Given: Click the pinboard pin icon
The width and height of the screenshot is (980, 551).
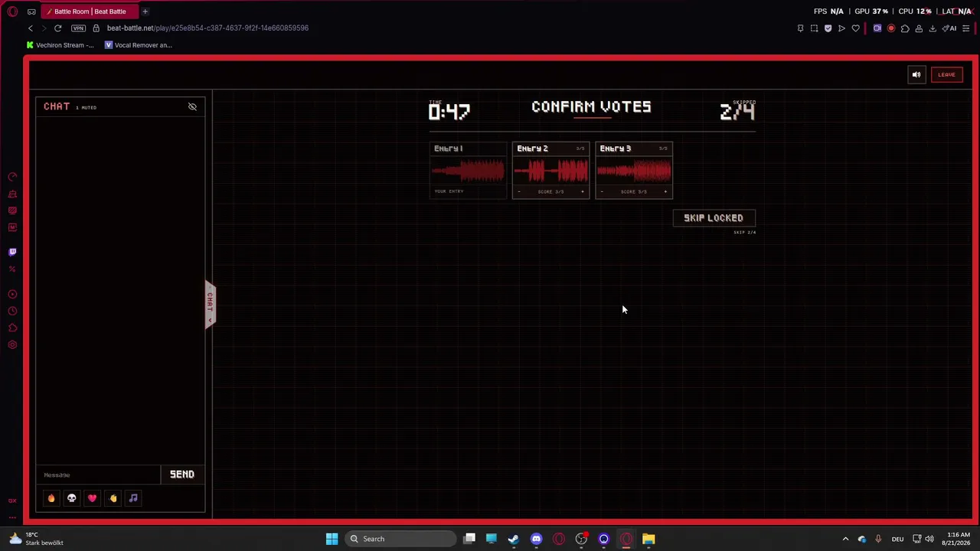Looking at the screenshot, I should point(801,28).
